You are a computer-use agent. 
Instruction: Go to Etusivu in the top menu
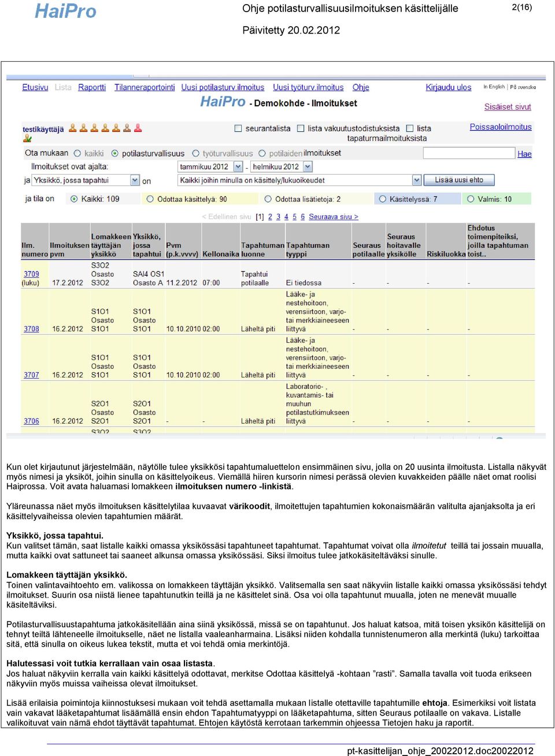pos(35,87)
